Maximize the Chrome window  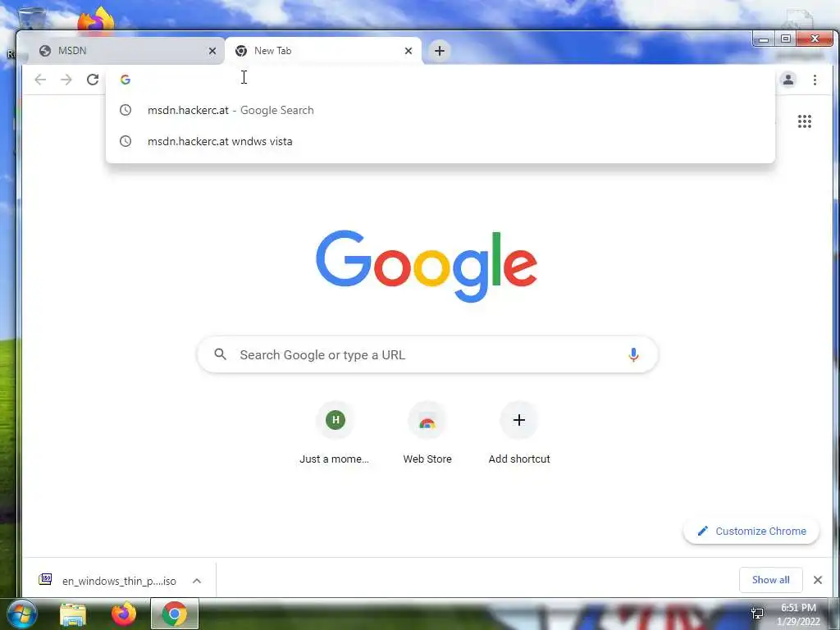tap(785, 39)
